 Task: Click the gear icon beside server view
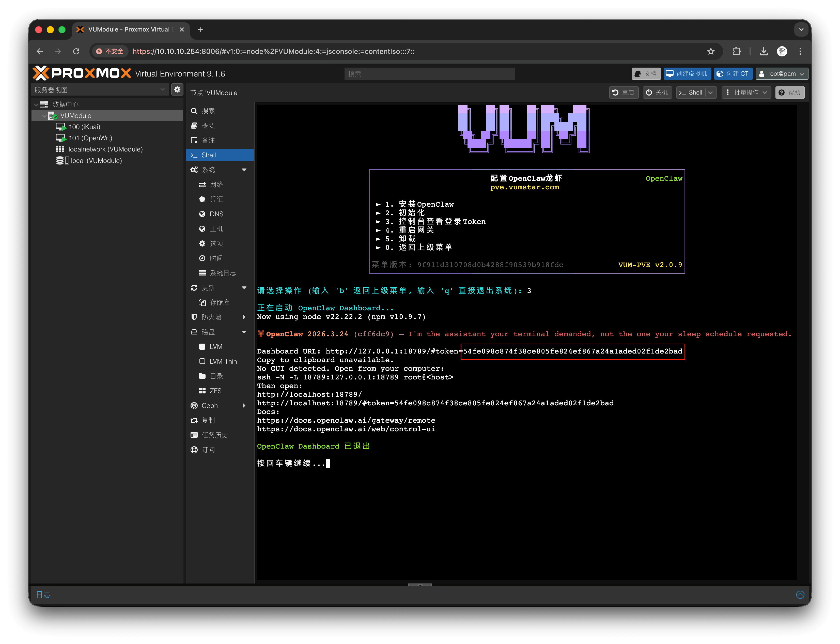point(177,90)
